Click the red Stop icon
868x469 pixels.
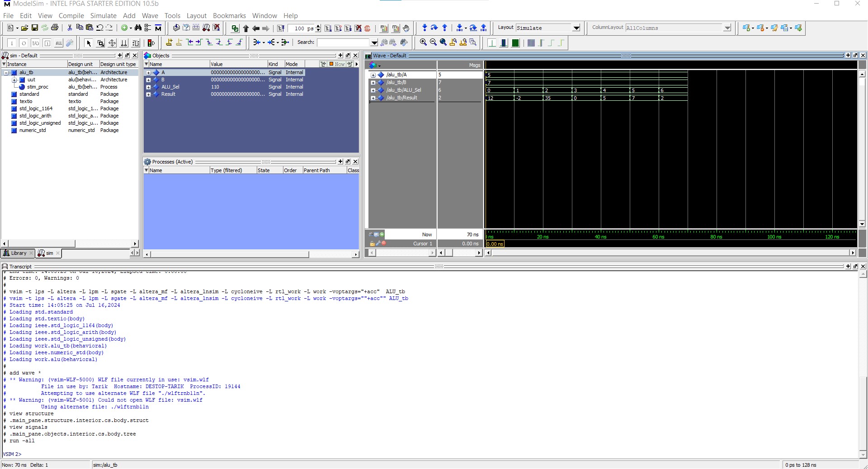368,28
